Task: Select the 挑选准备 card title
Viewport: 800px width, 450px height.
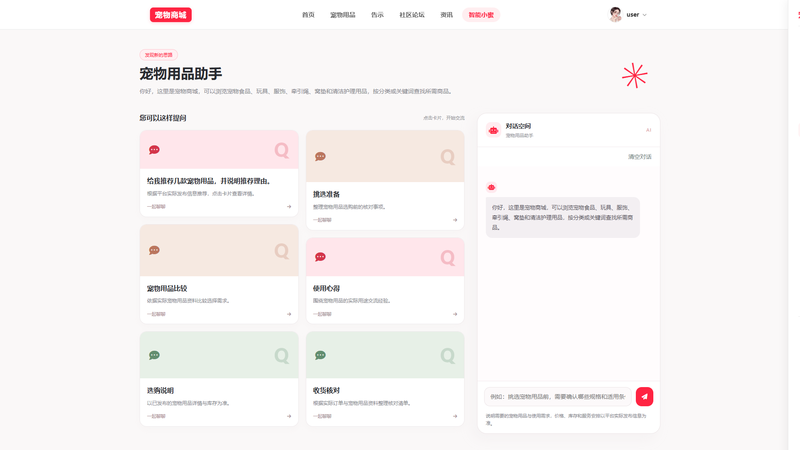Action: click(x=326, y=194)
